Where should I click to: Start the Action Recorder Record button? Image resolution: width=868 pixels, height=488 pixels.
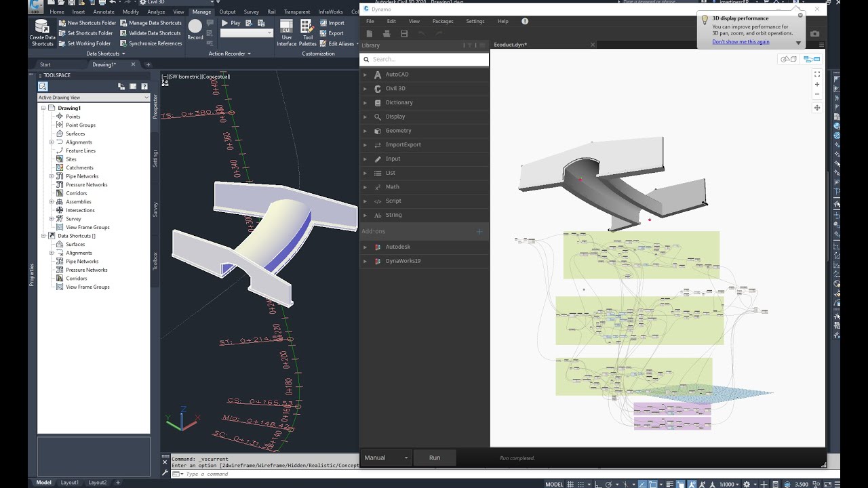[x=195, y=28]
